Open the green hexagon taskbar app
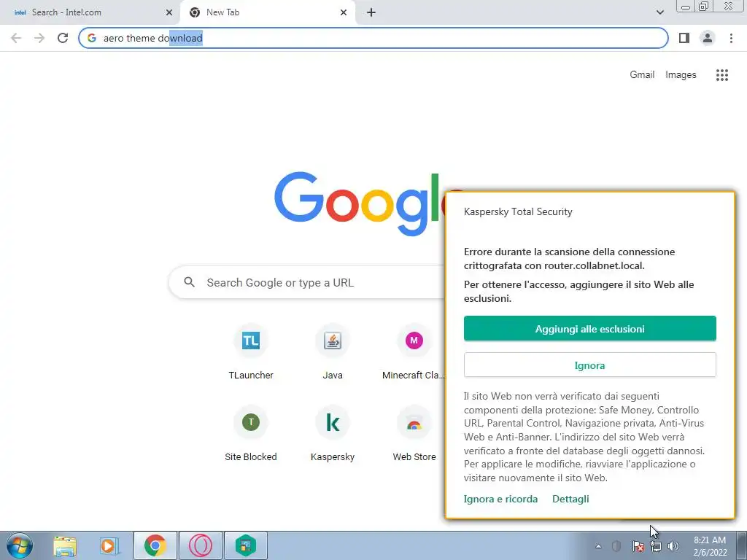This screenshot has height=560, width=747. 245,545
